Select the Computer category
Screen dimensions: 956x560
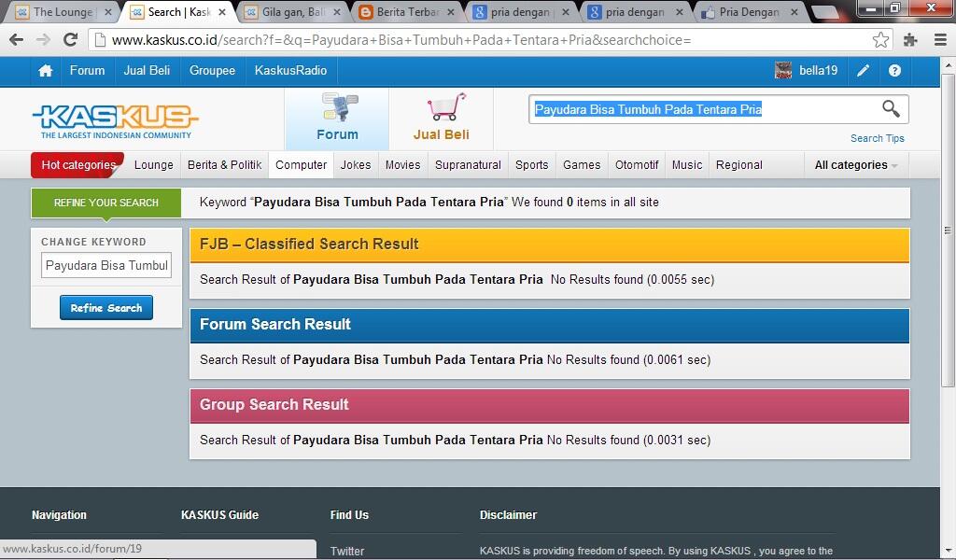pyautogui.click(x=302, y=165)
